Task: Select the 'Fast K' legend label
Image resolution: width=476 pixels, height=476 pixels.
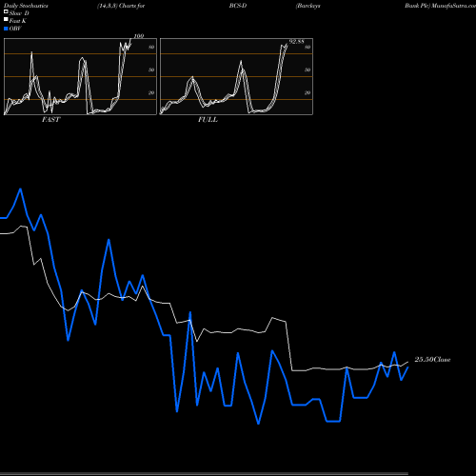Action: 18,21
